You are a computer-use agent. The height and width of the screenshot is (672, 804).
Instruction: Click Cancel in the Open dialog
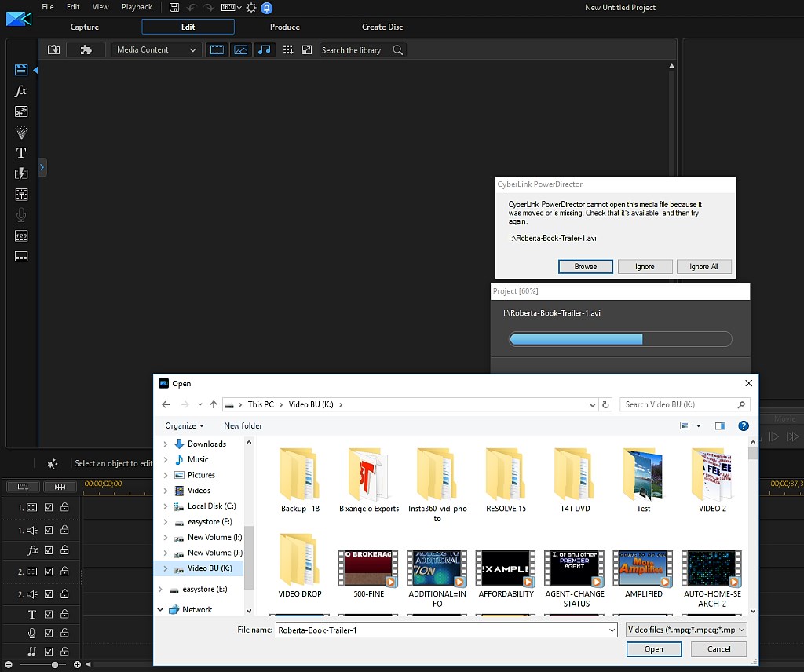[718, 649]
